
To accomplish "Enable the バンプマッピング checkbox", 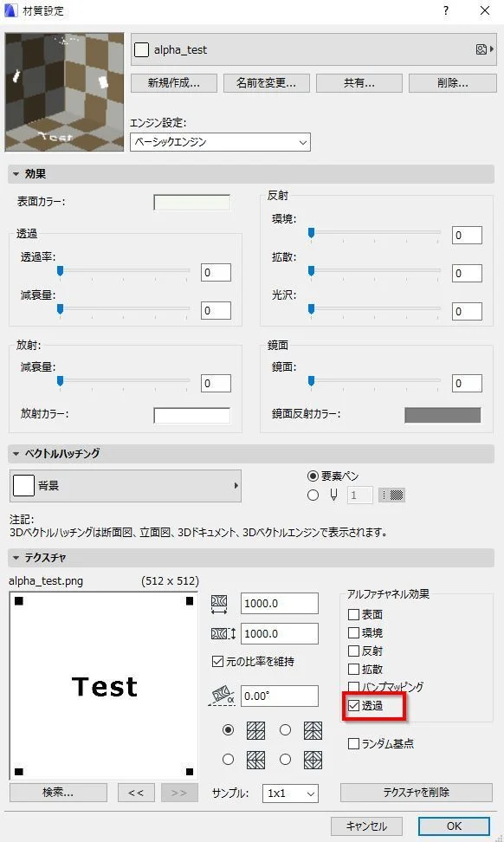I will click(353, 687).
